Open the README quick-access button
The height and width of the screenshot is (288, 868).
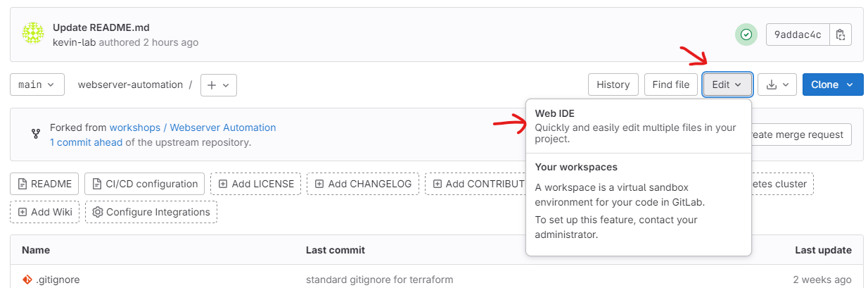click(44, 184)
